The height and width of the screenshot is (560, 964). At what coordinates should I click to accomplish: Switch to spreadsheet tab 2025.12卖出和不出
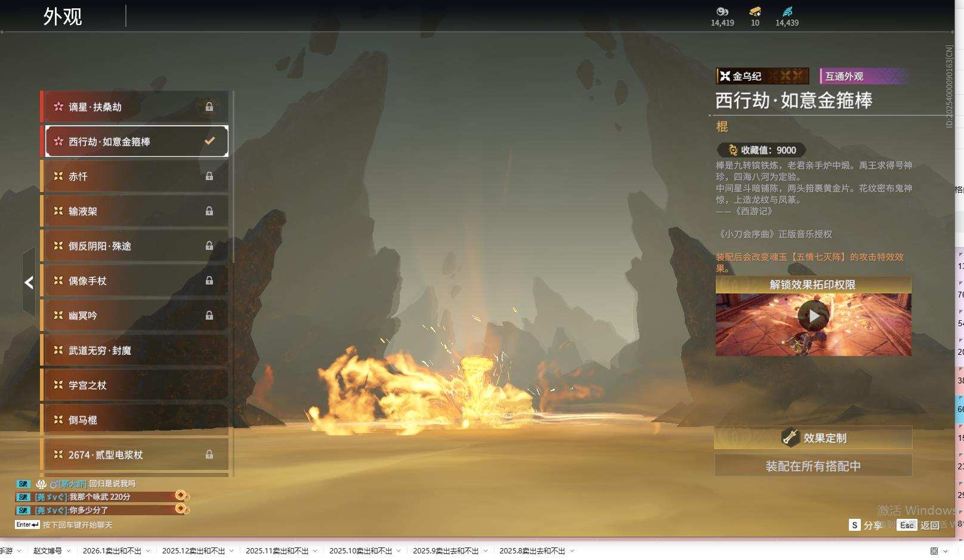(194, 551)
